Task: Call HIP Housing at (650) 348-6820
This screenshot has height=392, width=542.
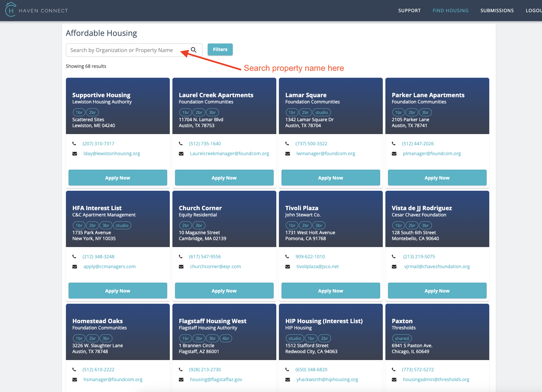Action: click(x=311, y=370)
